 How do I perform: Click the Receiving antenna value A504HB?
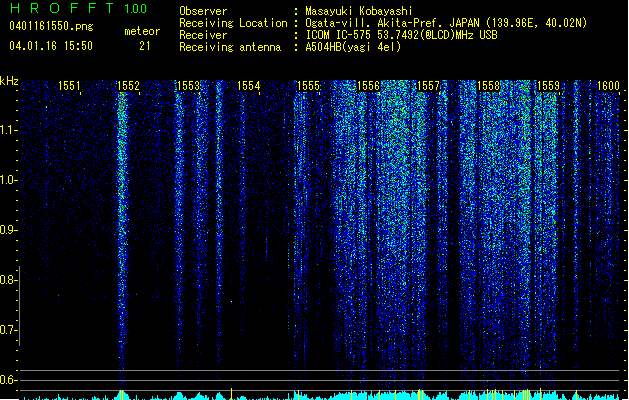(x=323, y=47)
